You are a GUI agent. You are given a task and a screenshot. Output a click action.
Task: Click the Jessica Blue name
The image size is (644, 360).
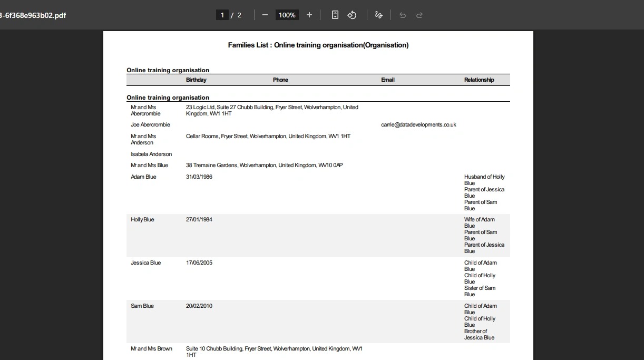pos(145,262)
